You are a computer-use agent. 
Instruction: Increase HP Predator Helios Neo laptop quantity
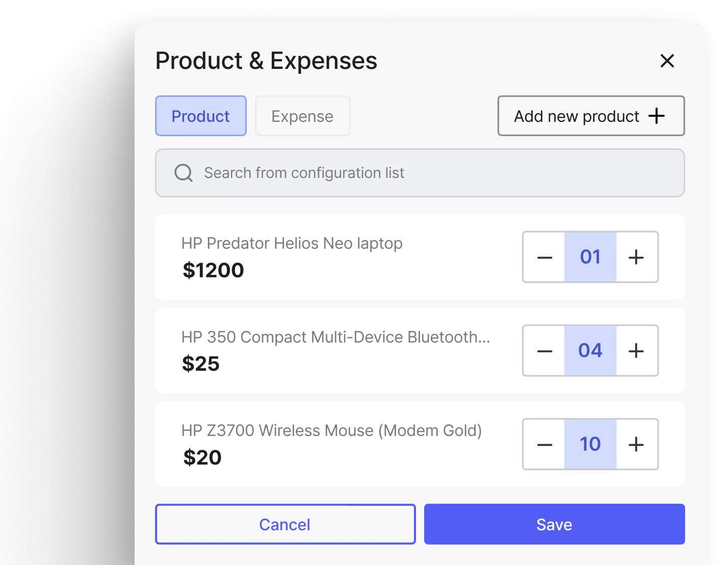[636, 258]
